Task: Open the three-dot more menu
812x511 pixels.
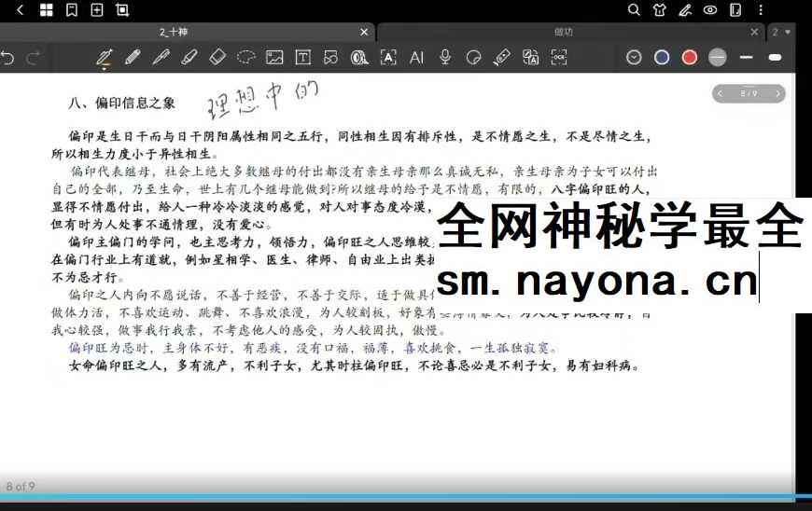Action: pos(761,10)
